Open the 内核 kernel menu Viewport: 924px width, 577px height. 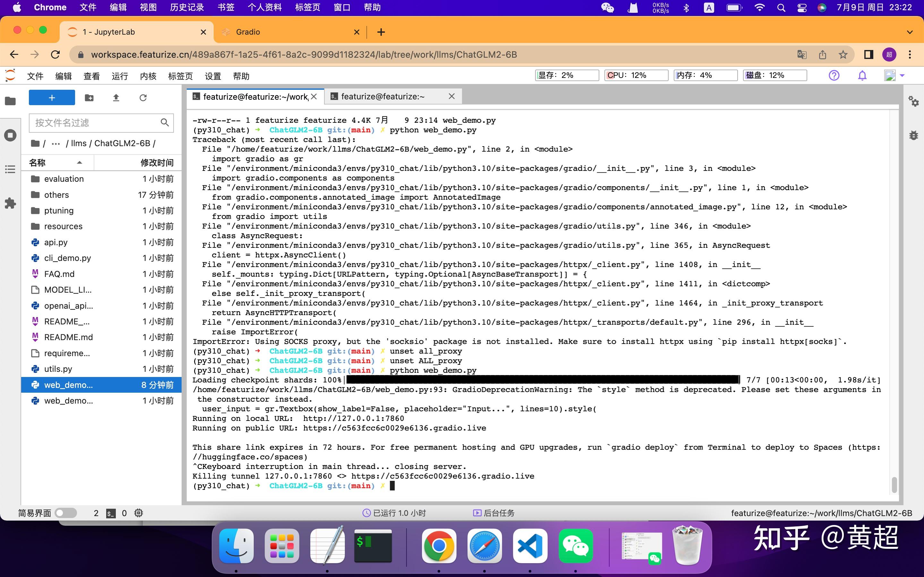148,76
